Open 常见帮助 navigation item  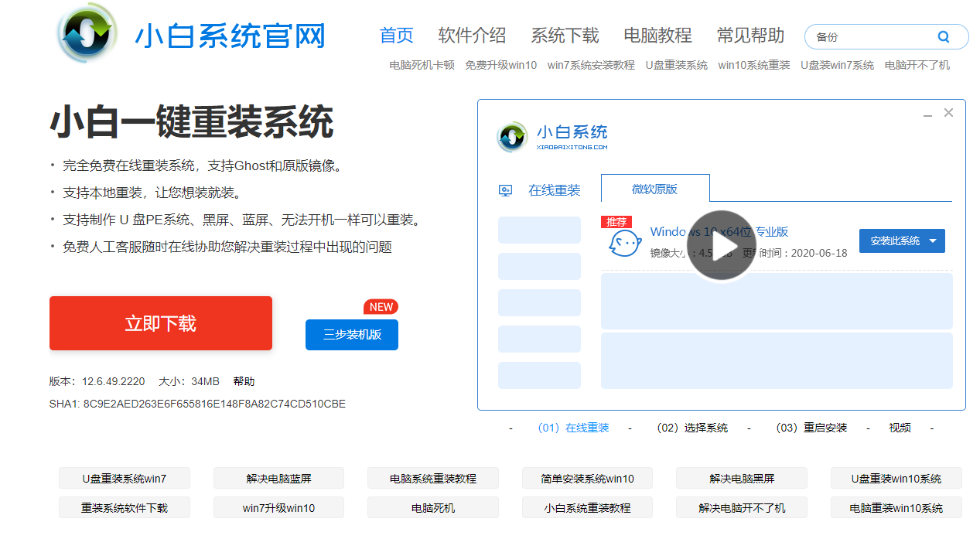(x=750, y=36)
